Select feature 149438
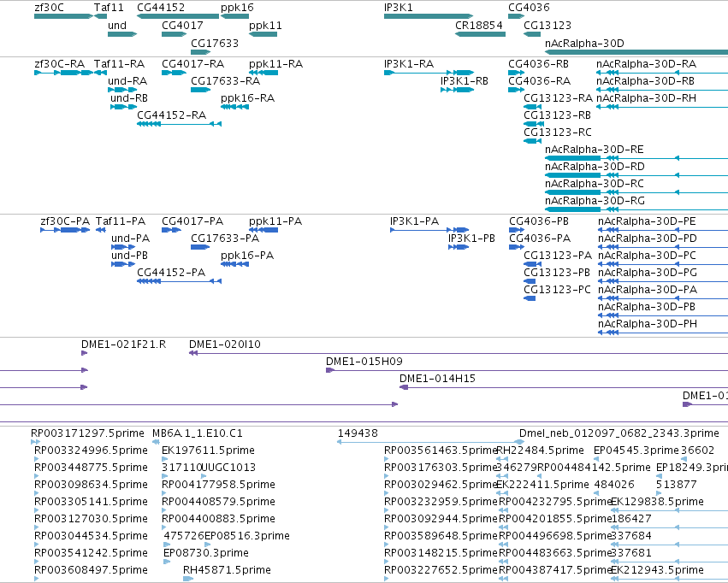Viewport: 728px width, 583px height. tap(431, 442)
